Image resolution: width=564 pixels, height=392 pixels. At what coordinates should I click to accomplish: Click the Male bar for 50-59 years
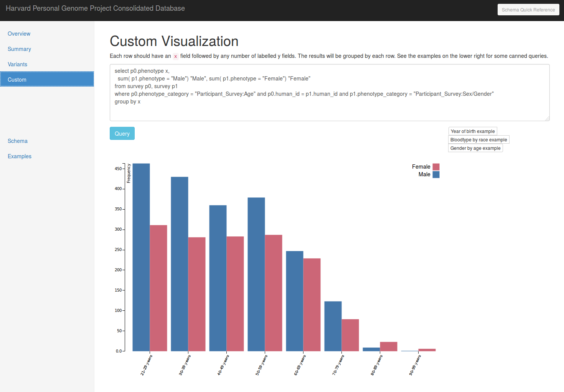[x=256, y=274]
